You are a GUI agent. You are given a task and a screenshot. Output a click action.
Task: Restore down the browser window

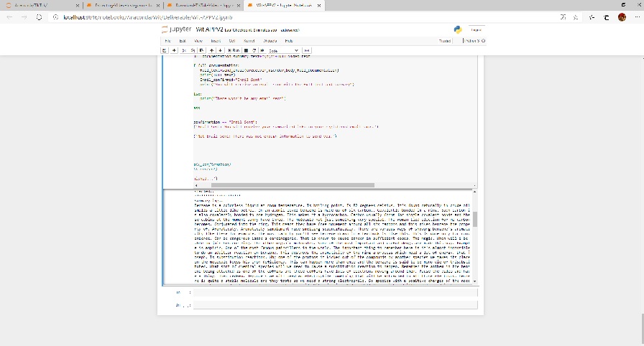[623, 5]
